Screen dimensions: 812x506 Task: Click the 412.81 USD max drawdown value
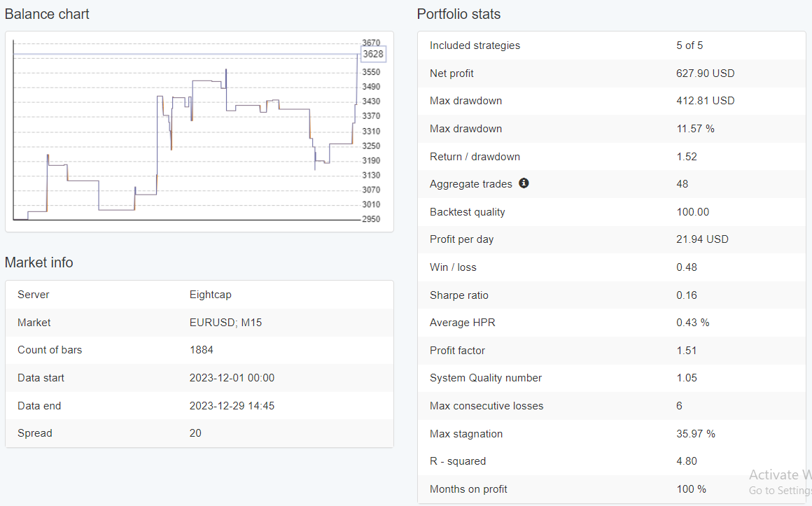(x=706, y=101)
